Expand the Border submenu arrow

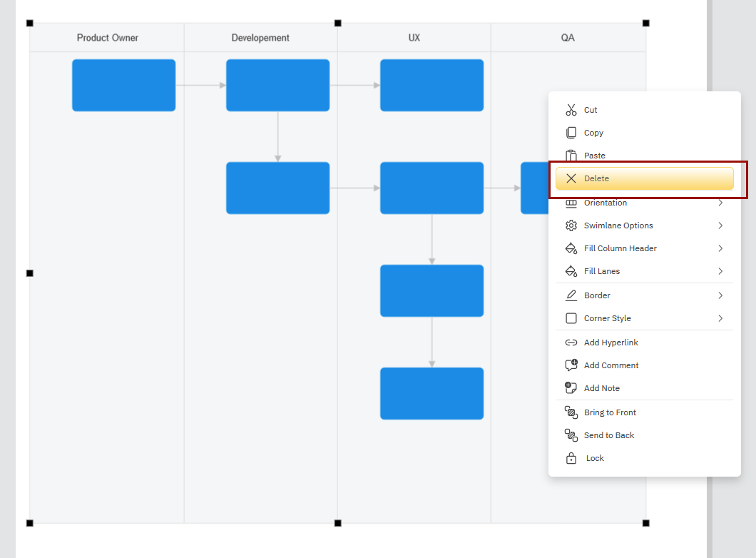pyautogui.click(x=720, y=295)
